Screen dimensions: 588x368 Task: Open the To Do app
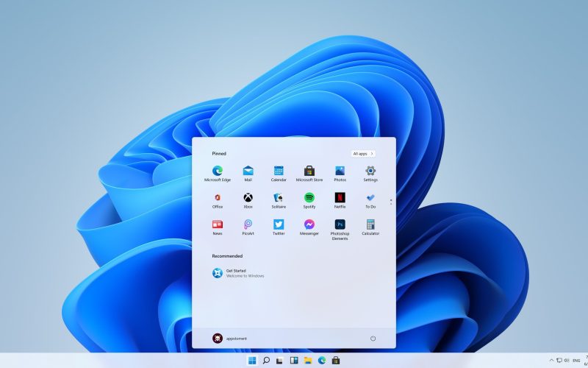[370, 200]
